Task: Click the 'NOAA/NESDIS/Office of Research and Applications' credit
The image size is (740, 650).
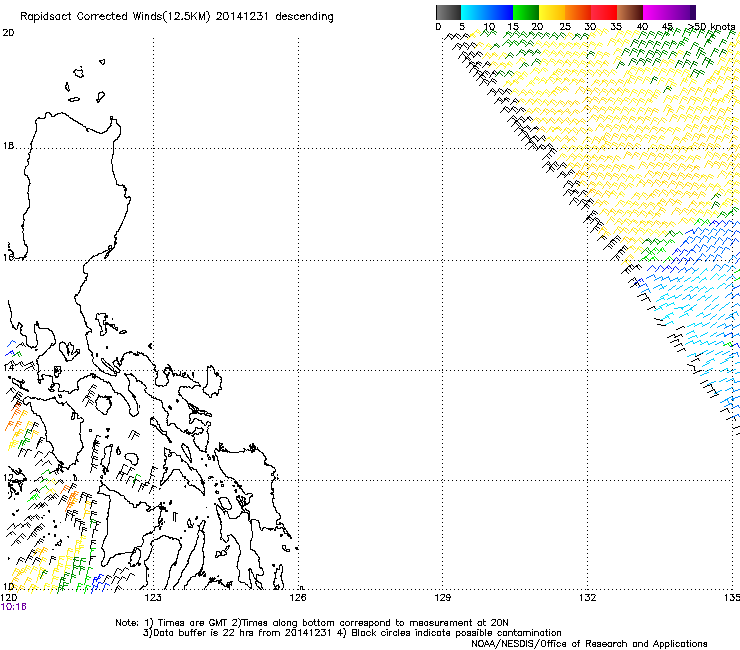Action: pos(589,644)
